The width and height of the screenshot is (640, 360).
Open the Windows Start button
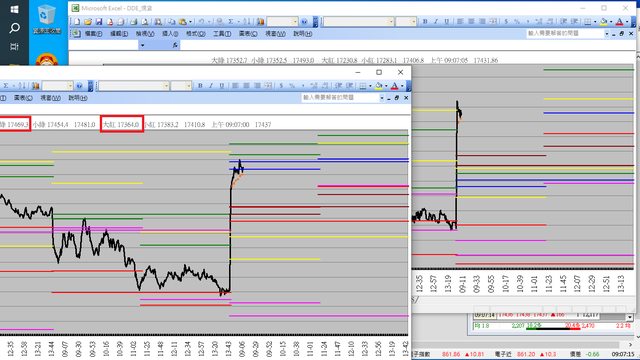(14, 9)
